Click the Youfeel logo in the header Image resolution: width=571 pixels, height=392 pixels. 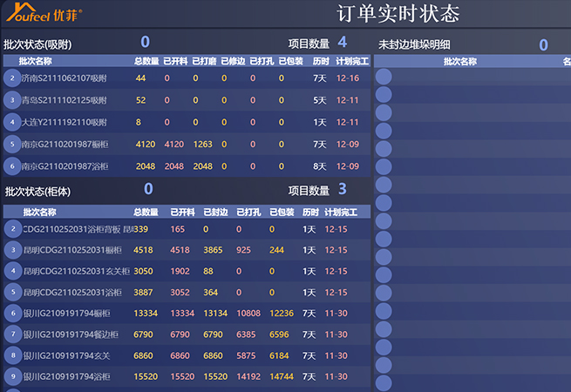pyautogui.click(x=44, y=14)
